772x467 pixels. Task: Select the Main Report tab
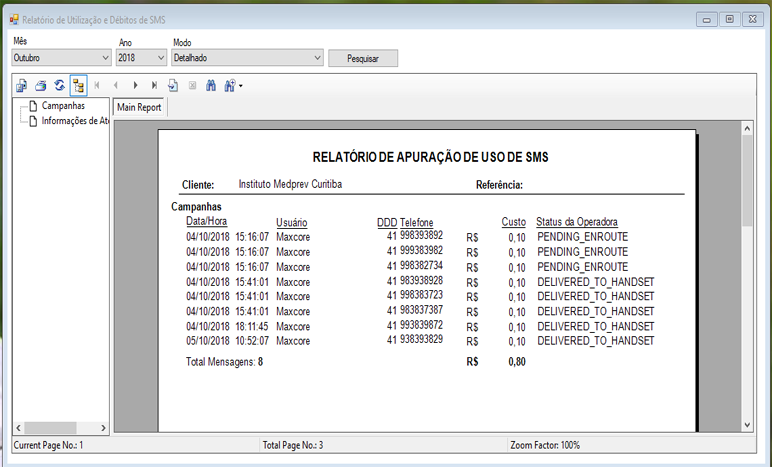[x=139, y=107]
